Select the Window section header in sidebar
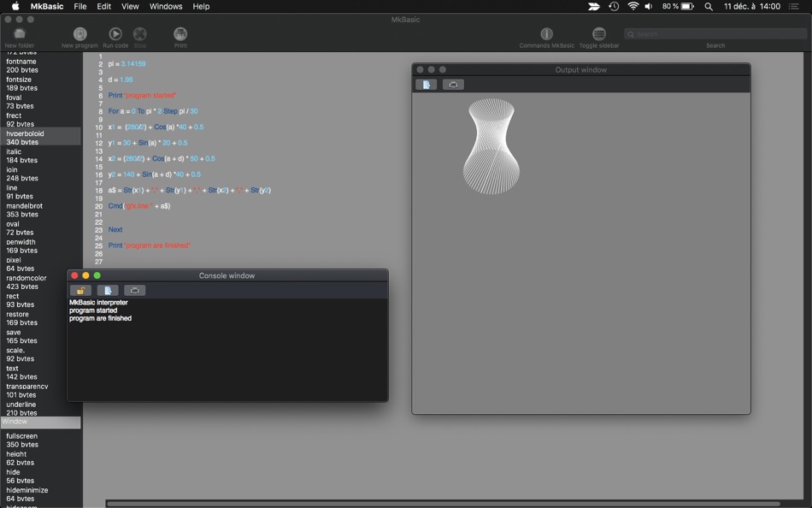 pyautogui.click(x=40, y=422)
